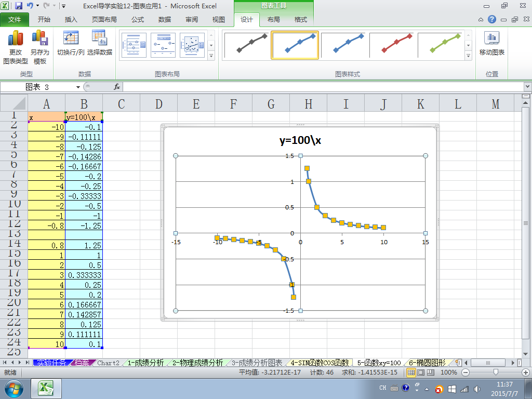Select the red line chart style
Image resolution: width=532 pixels, height=399 pixels.
click(x=392, y=45)
